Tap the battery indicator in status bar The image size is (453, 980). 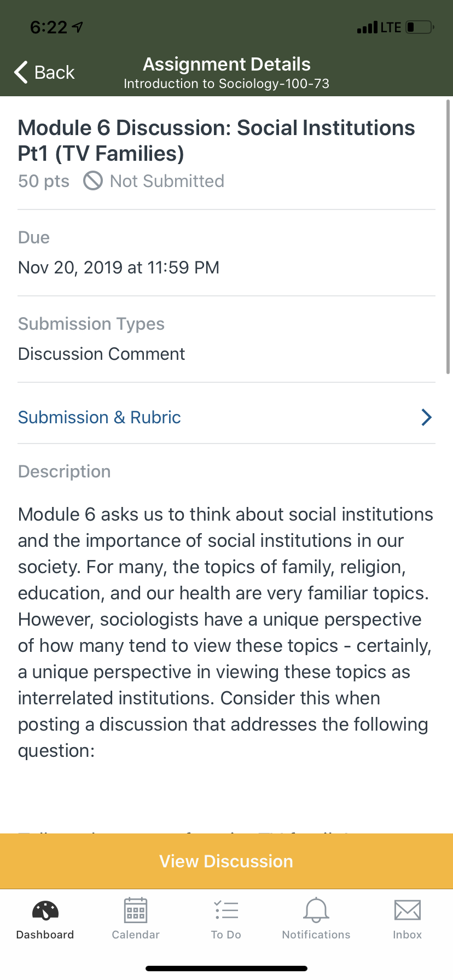click(419, 27)
